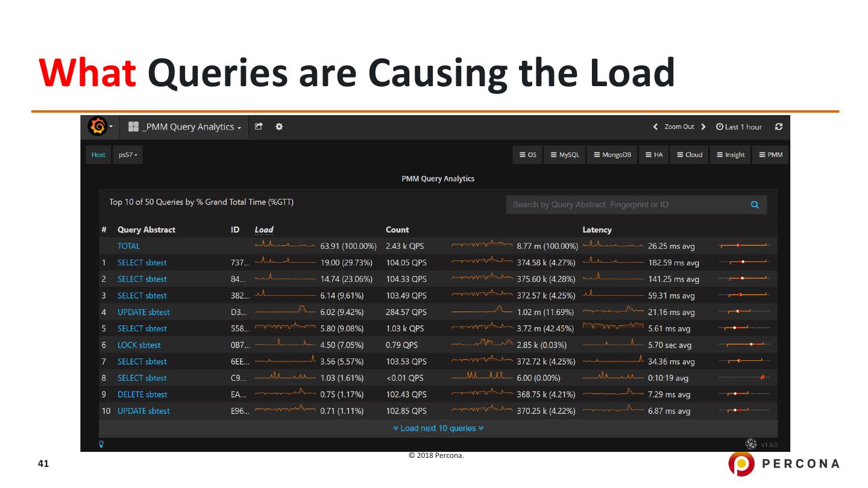
Task: Click the refresh dashboard icon
Action: (x=779, y=127)
